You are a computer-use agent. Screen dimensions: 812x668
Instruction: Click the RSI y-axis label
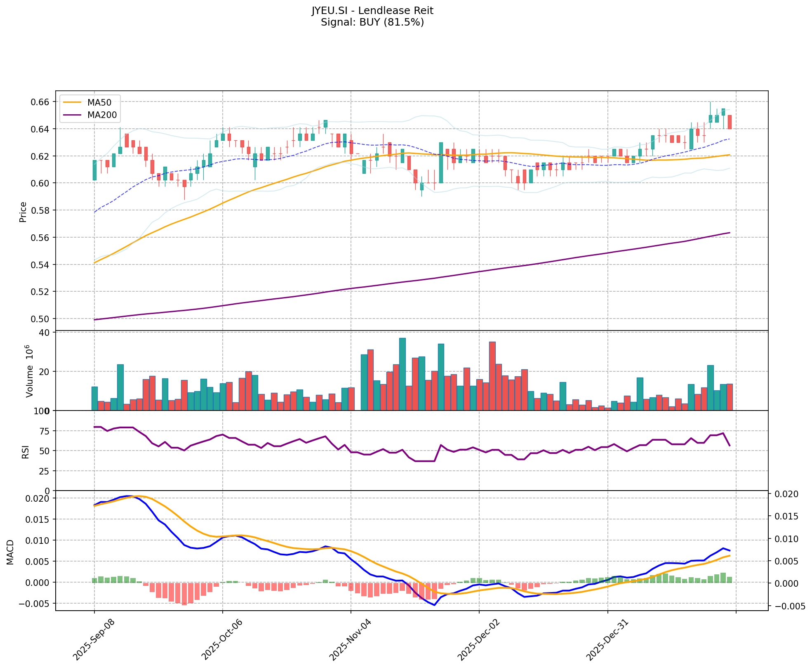click(x=26, y=452)
